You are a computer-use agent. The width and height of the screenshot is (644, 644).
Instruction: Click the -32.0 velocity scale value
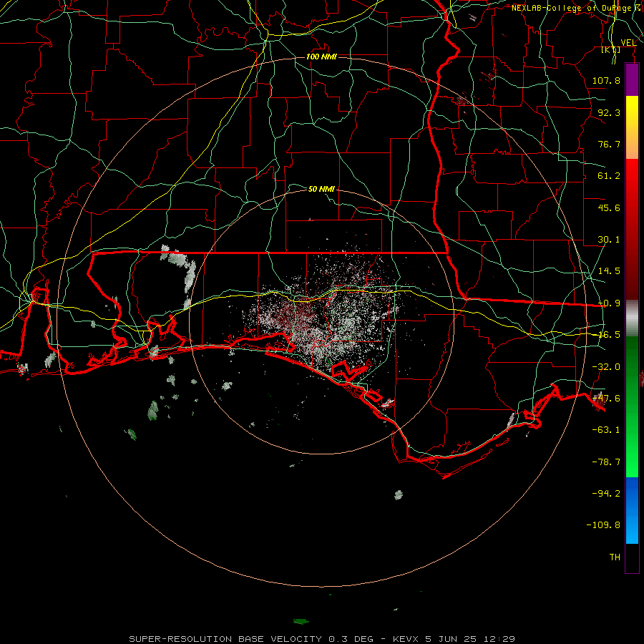606,367
